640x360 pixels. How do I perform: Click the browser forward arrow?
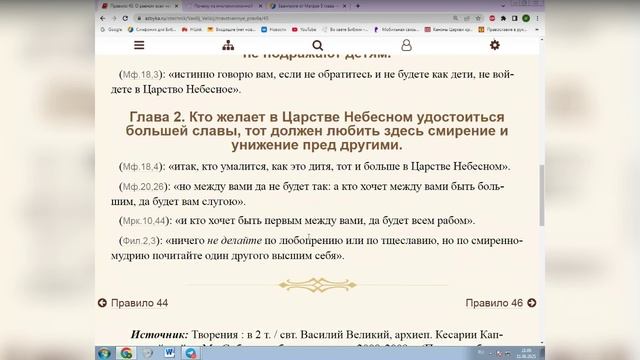114,18
